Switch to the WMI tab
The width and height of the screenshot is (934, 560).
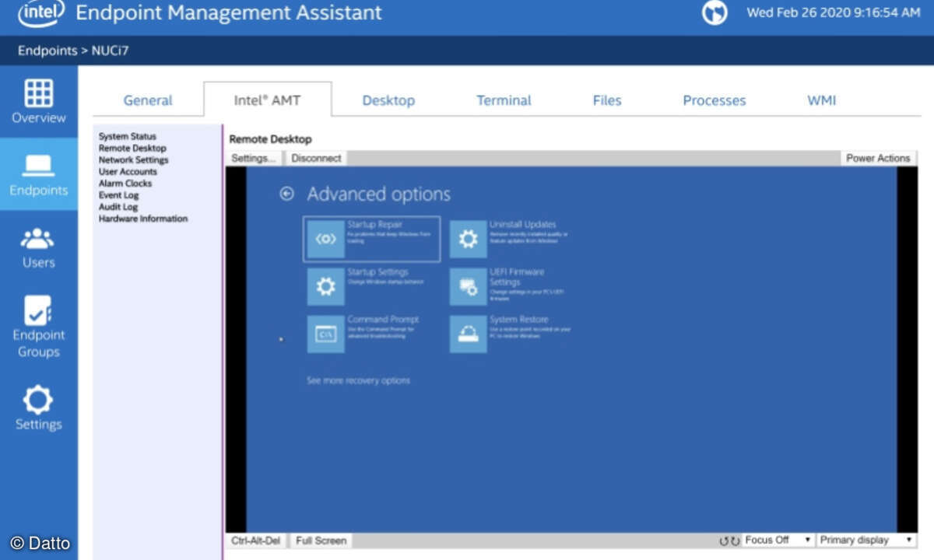pyautogui.click(x=822, y=100)
